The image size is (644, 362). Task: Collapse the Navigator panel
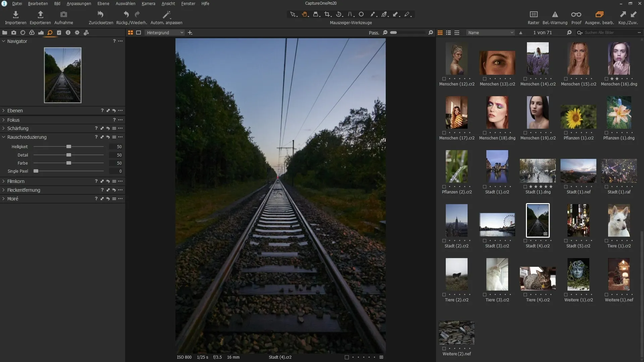point(4,41)
